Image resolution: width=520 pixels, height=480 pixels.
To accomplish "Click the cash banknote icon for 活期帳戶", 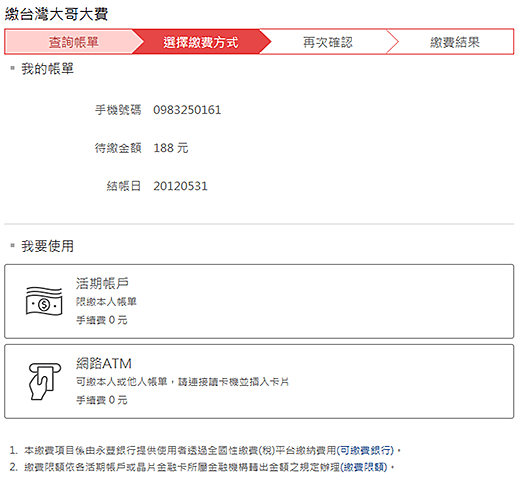I will [x=44, y=301].
